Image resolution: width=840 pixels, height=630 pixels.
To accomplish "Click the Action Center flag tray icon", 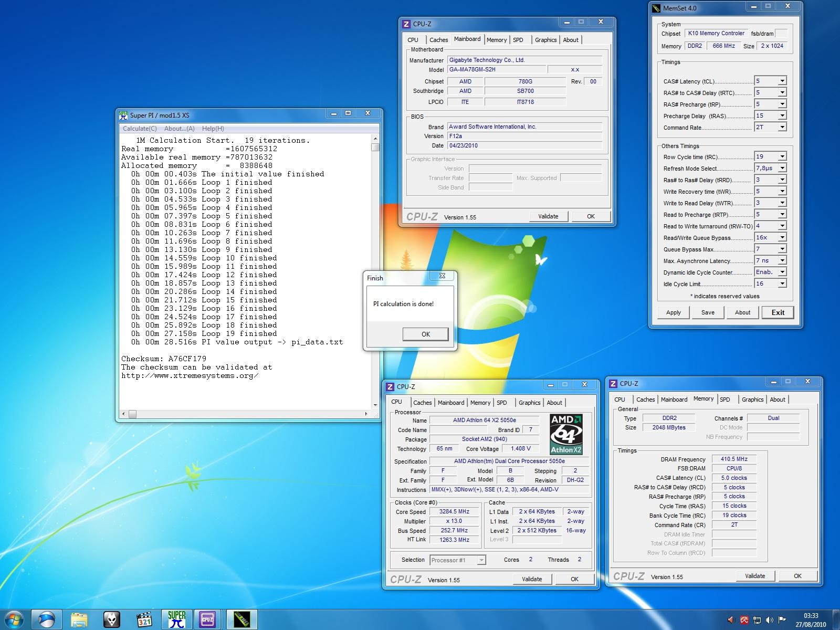I will [x=782, y=620].
